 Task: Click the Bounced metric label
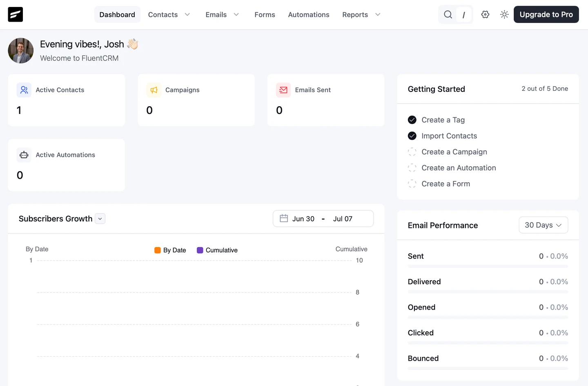coord(423,358)
